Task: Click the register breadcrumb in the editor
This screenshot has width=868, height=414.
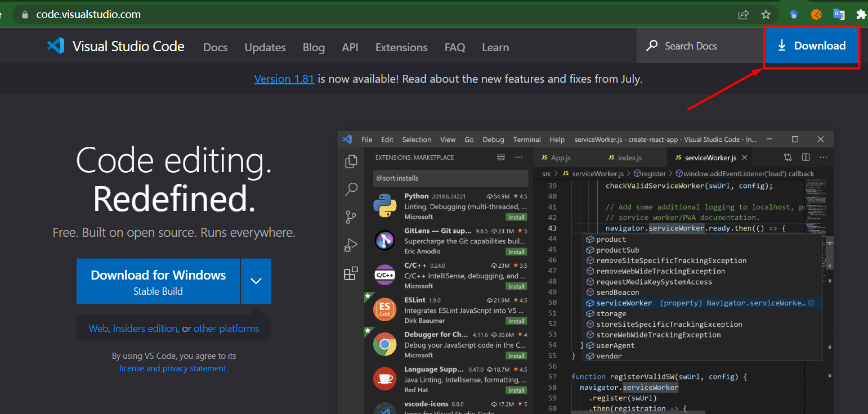Action: [650, 174]
